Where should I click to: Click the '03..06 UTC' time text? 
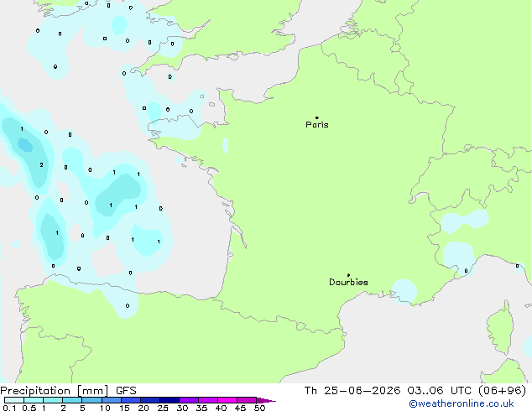click(440, 391)
